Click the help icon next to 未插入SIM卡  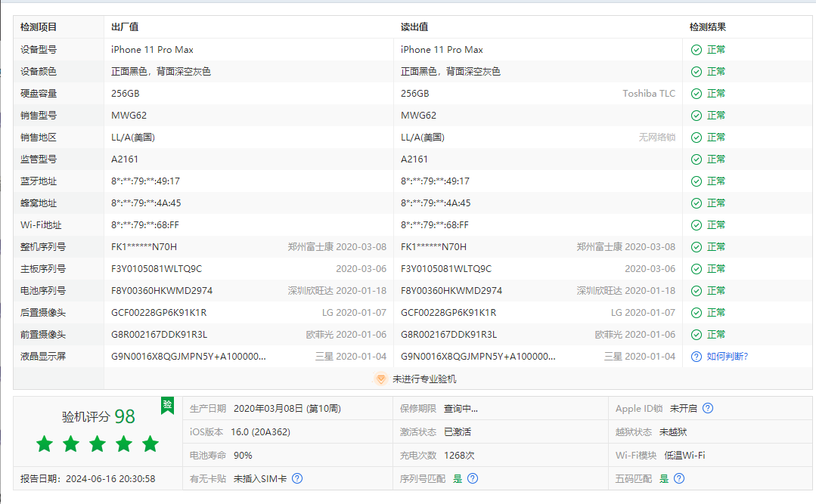(297, 478)
